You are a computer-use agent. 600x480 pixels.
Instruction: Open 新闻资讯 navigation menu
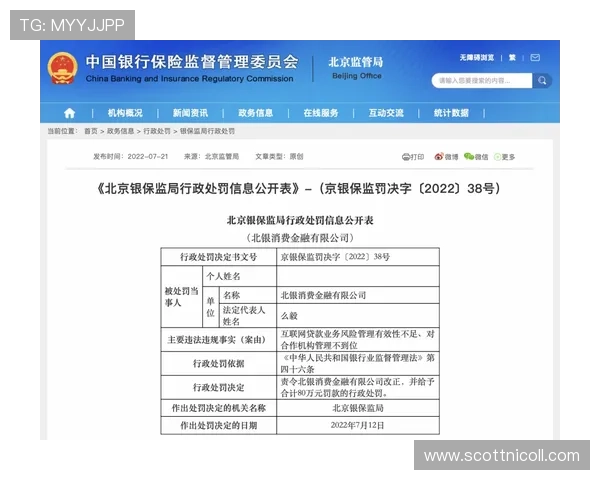(190, 113)
